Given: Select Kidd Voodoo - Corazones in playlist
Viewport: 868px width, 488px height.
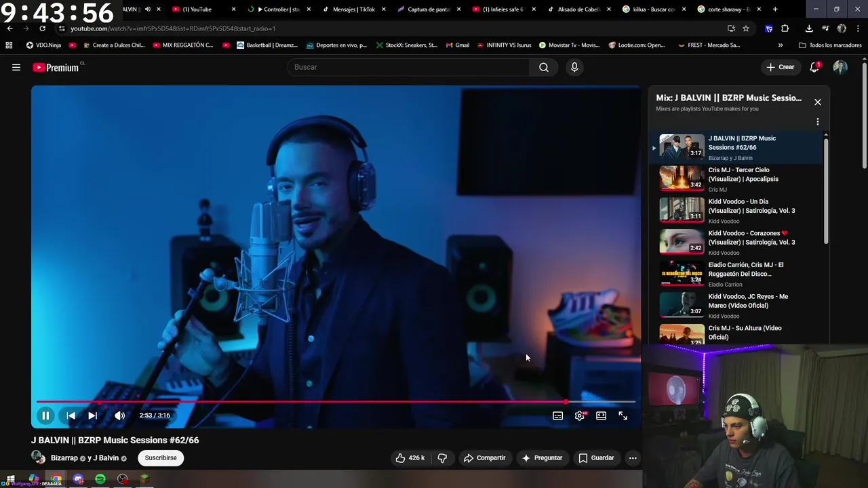Looking at the screenshot, I should point(741,242).
